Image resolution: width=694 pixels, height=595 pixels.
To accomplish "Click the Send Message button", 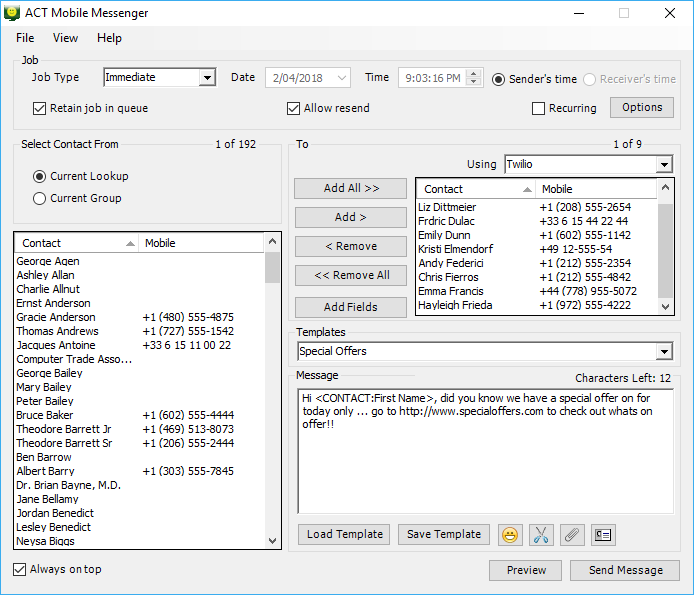I will click(x=625, y=570).
